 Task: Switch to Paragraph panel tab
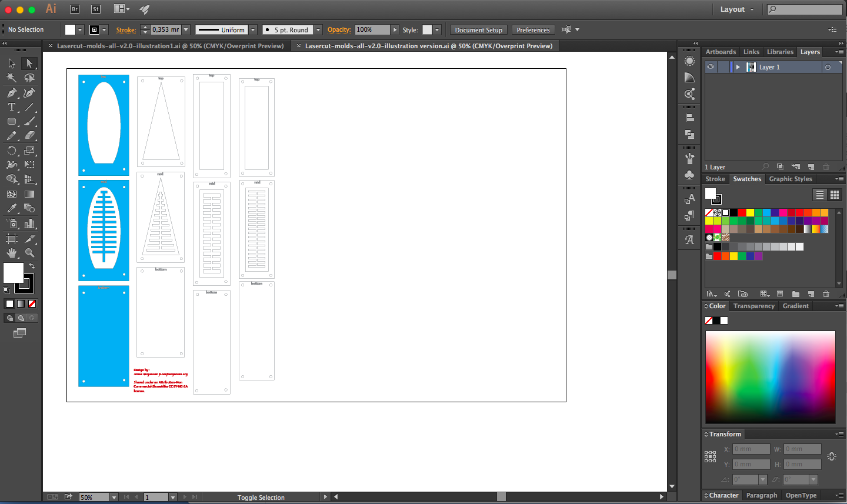point(762,495)
